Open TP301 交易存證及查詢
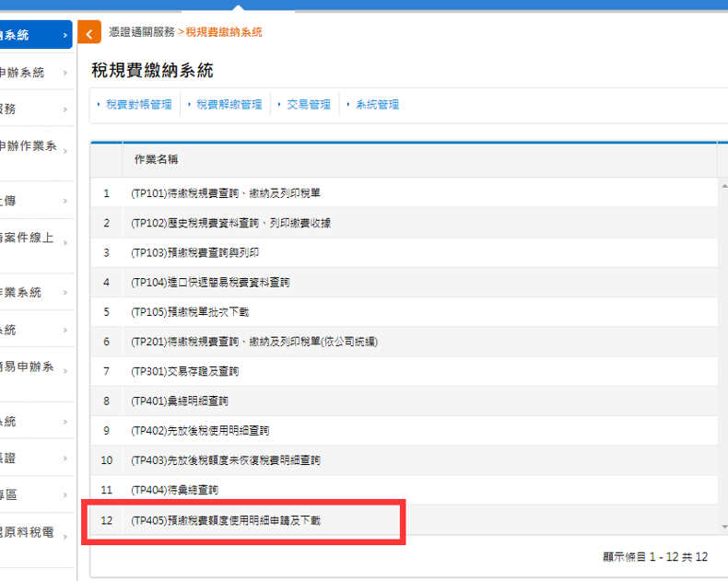 click(184, 371)
